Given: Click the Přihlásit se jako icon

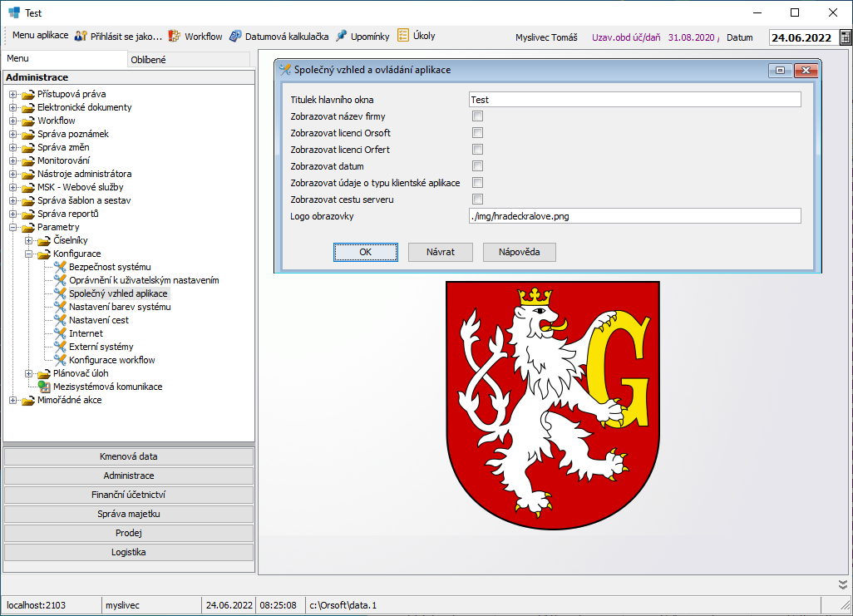Looking at the screenshot, I should (x=81, y=36).
